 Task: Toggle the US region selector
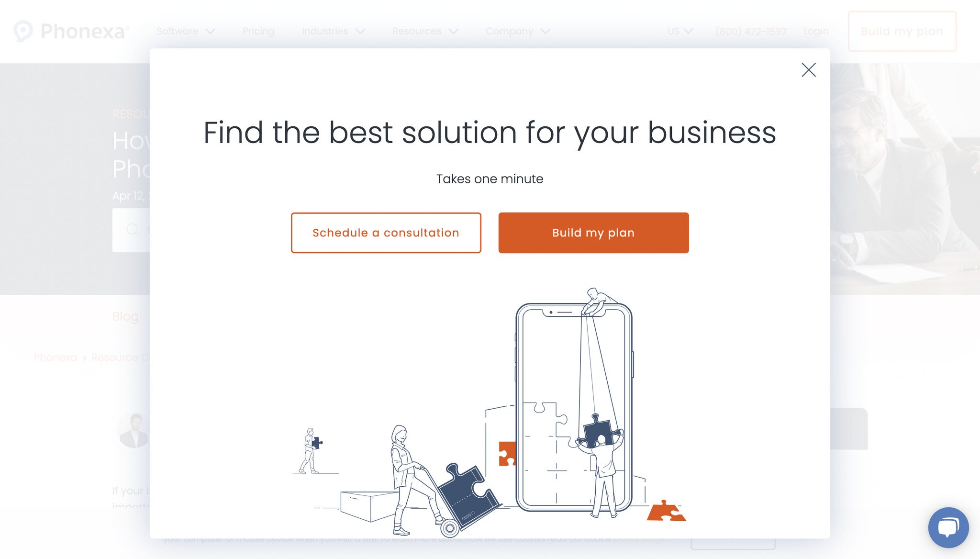tap(678, 31)
